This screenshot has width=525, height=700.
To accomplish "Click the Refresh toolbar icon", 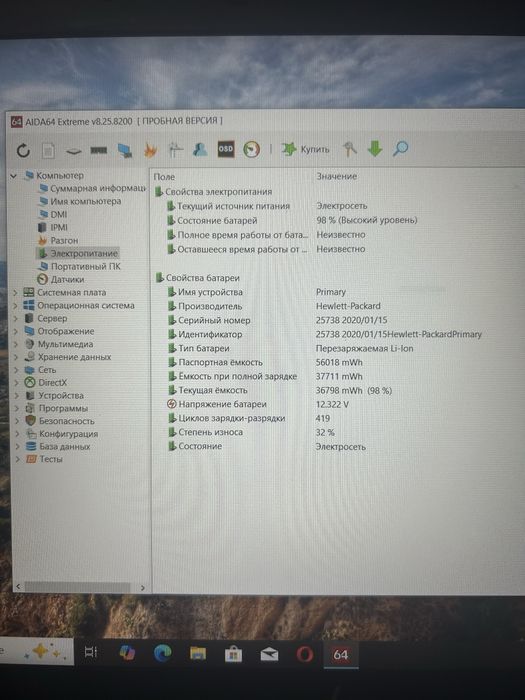I will coord(23,150).
